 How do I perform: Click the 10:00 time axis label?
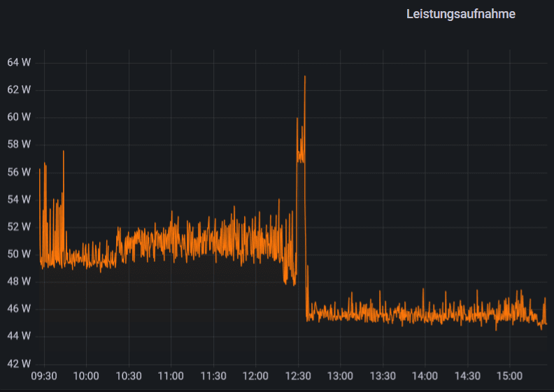(86, 376)
